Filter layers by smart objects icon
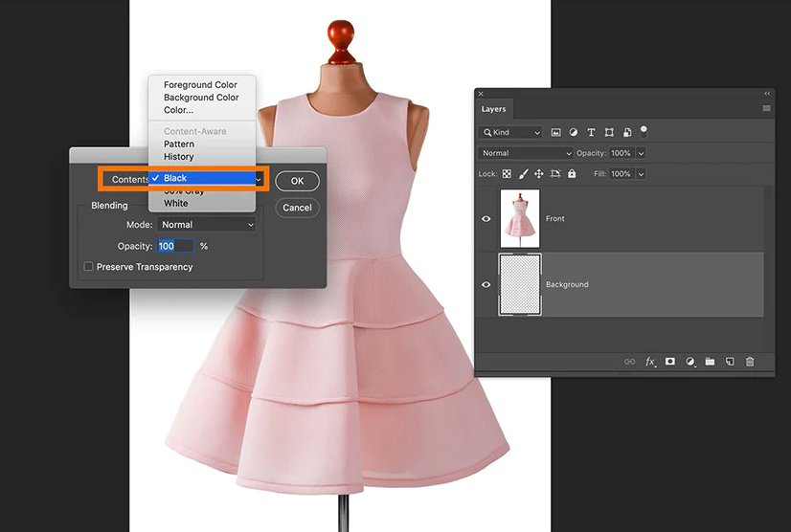Viewport: 791px width, 532px height. pyautogui.click(x=627, y=132)
